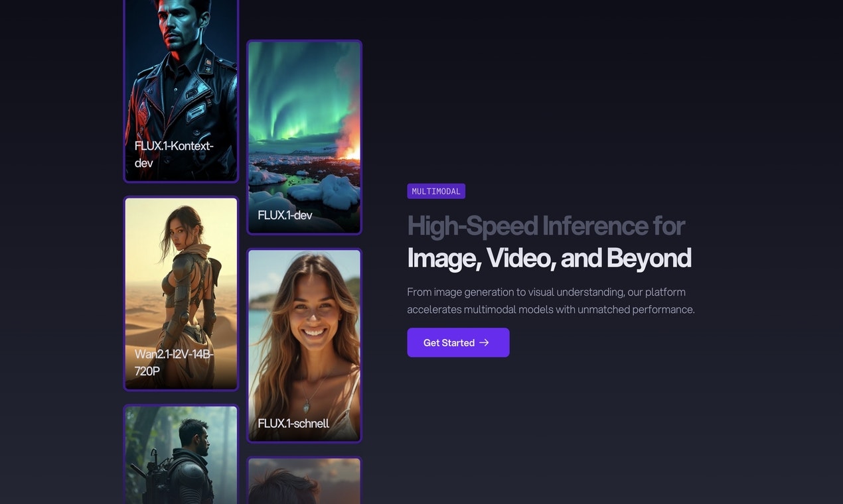
Task: Click the jungle soldier image card
Action: (181, 458)
